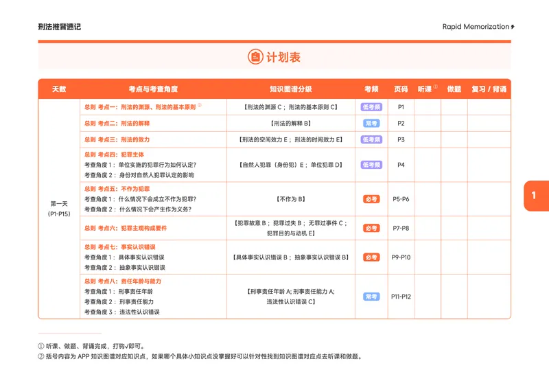The width and height of the screenshot is (549, 392).
Task: Click the page code P7-P8
Action: 401,228
